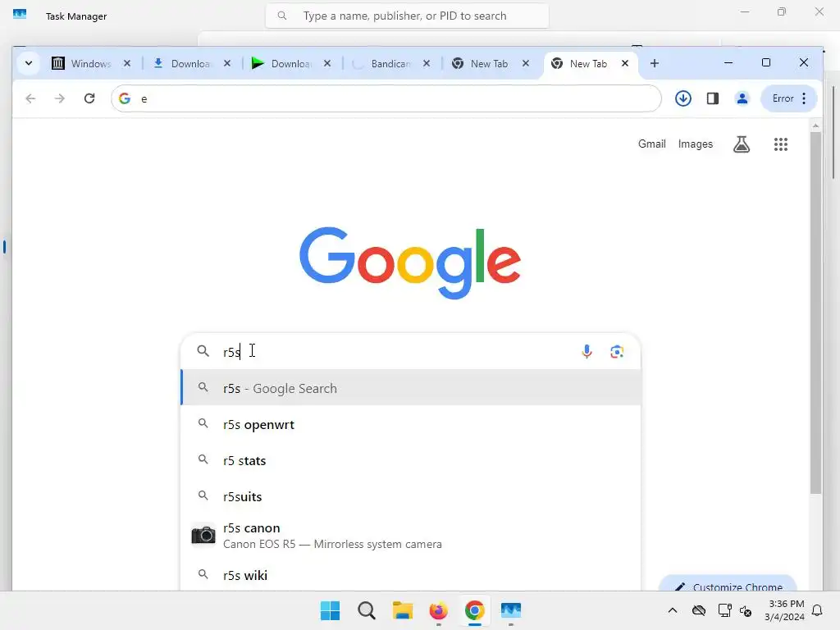Click Google icon in the address bar
The image size is (840, 630).
pos(125,98)
